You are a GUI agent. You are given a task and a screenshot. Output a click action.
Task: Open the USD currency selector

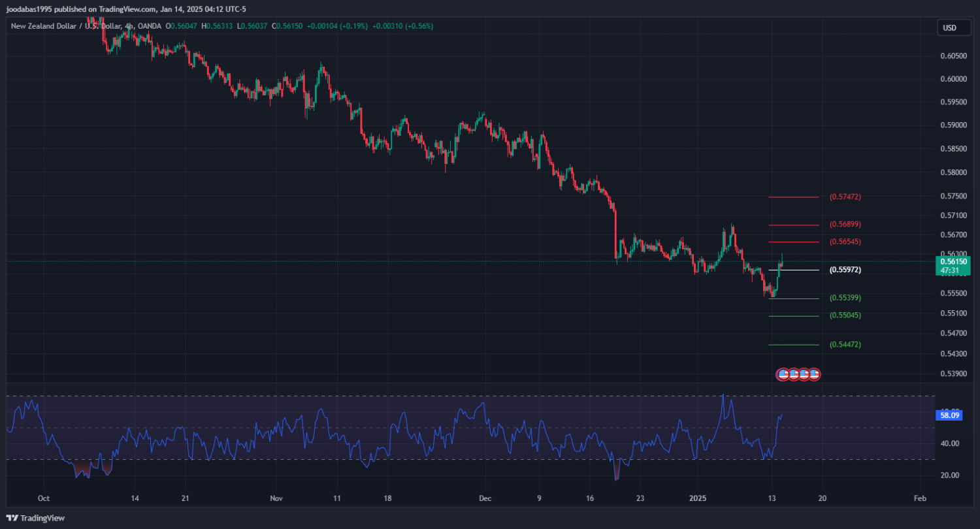pos(949,28)
